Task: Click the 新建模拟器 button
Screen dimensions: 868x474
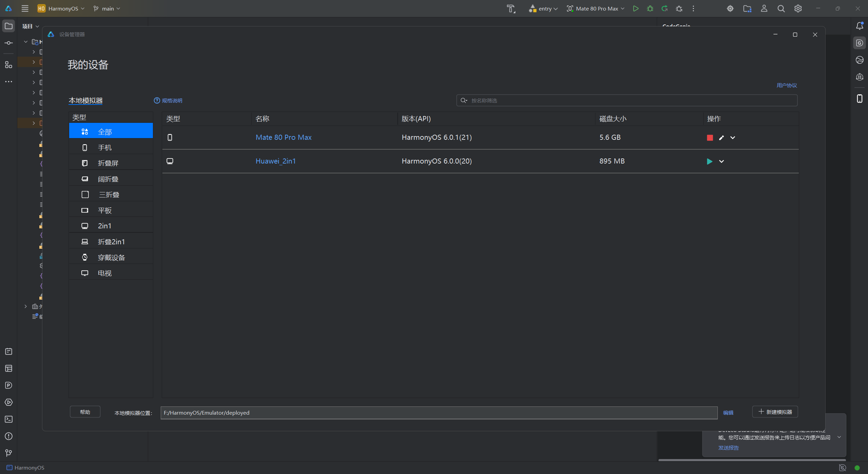Action: coord(775,412)
